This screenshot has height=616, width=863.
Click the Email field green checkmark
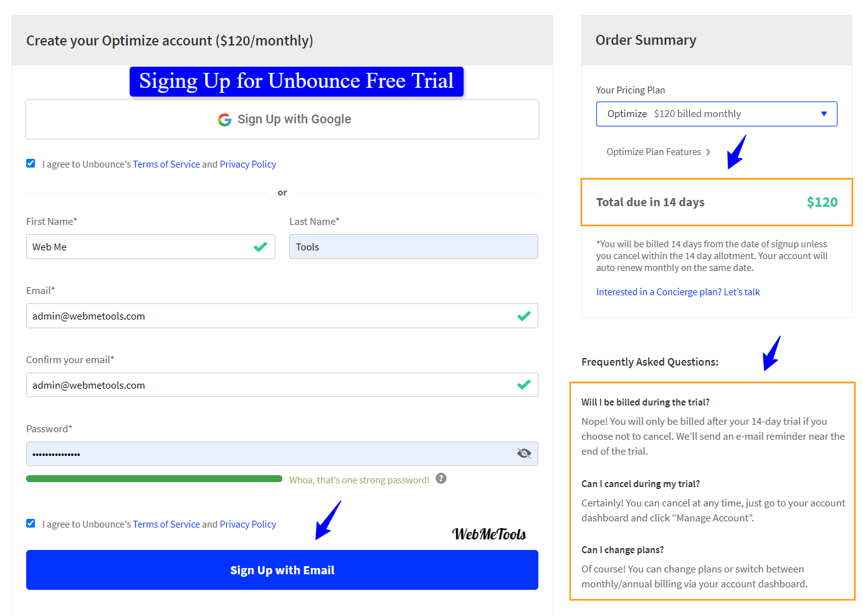(524, 316)
